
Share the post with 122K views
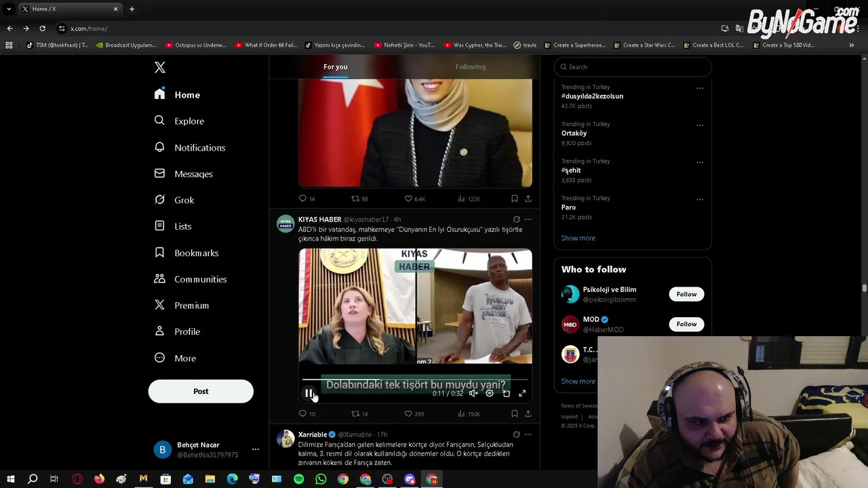point(528,199)
